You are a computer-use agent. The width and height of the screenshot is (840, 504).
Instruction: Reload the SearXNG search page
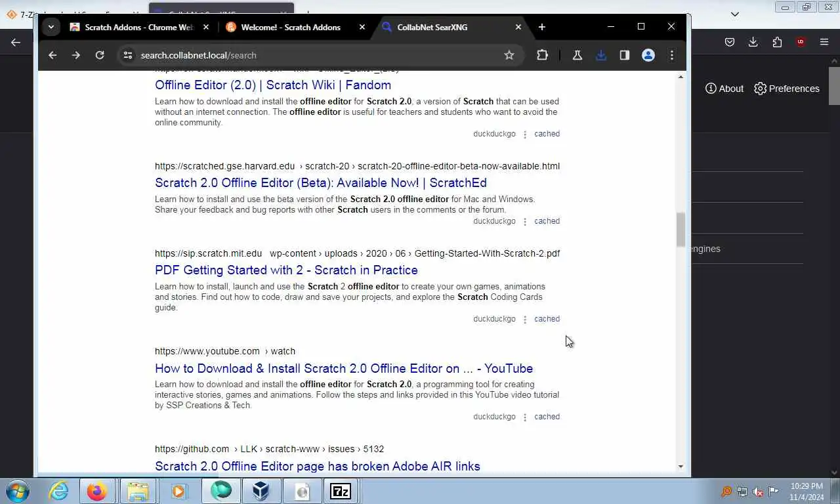tap(100, 55)
